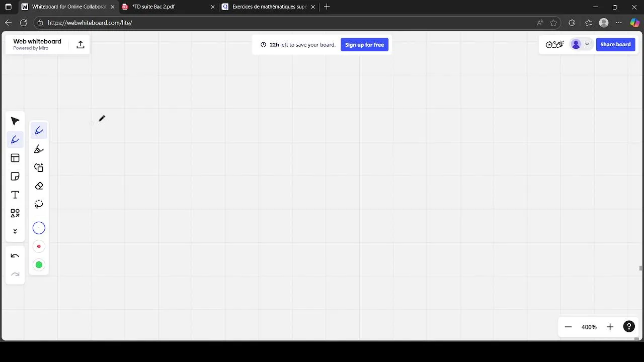Open the favorites list
Image resolution: width=644 pixels, height=362 pixels.
click(589, 23)
